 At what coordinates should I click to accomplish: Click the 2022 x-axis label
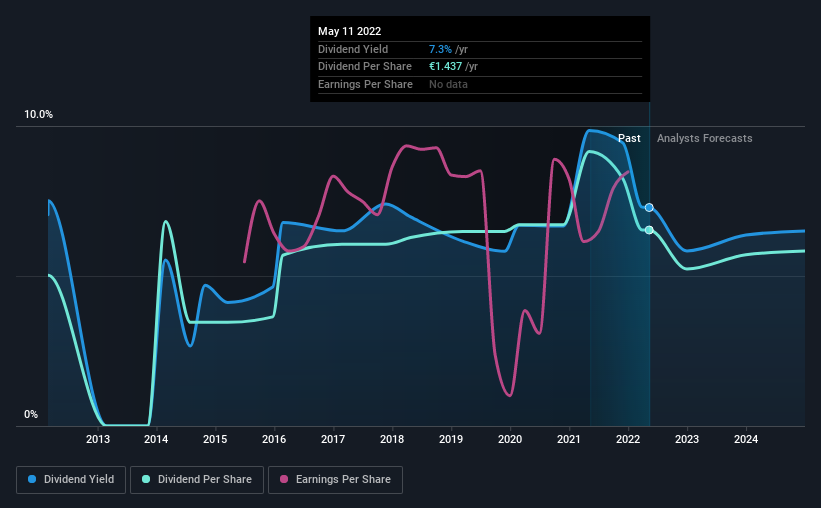coord(628,439)
